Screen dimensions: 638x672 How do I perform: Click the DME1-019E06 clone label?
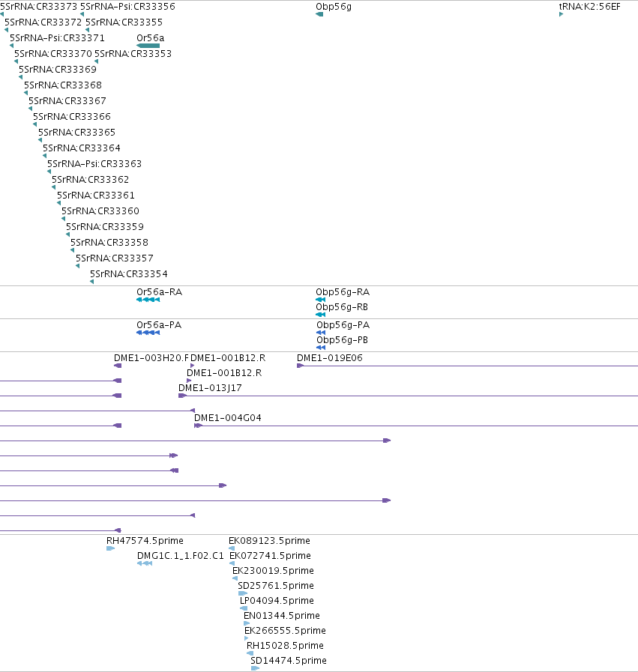click(x=330, y=358)
